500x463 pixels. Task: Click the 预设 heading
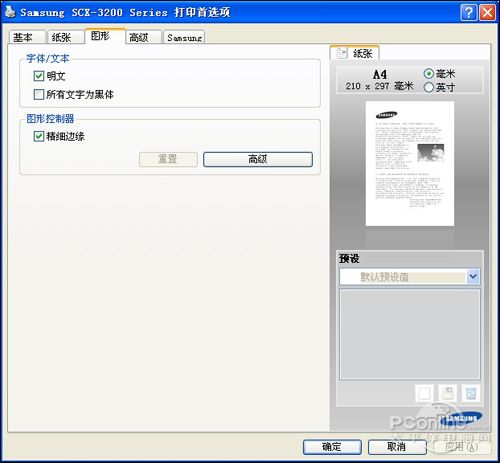[x=349, y=259]
